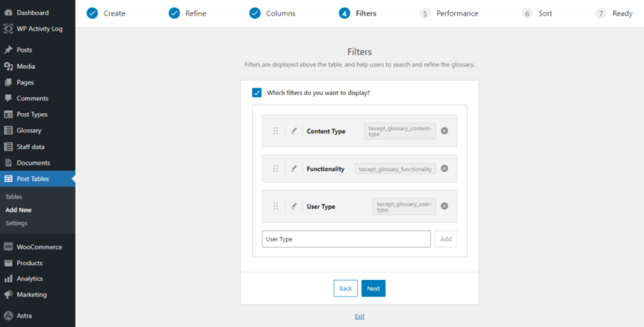Click the Pages icon in the sidebar
The height and width of the screenshot is (327, 644).
pos(8,82)
